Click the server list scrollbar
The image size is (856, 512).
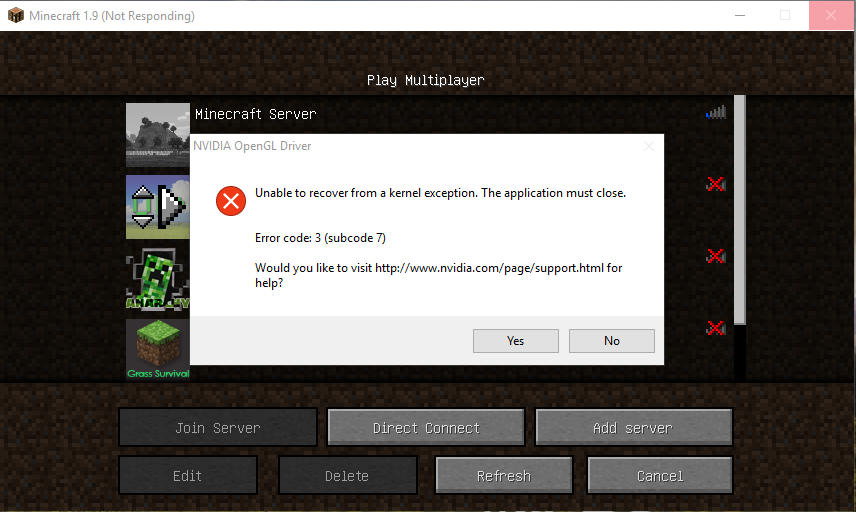(740, 210)
